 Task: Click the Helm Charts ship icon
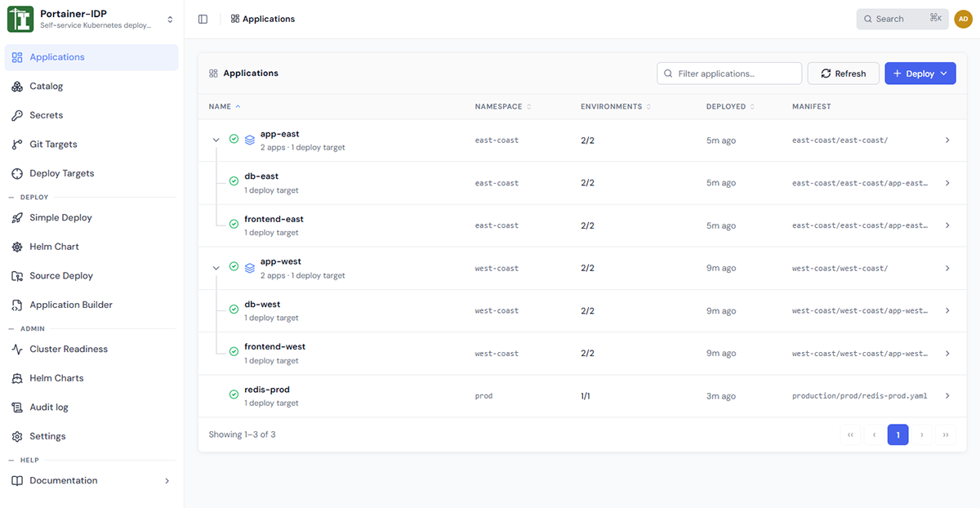click(17, 378)
